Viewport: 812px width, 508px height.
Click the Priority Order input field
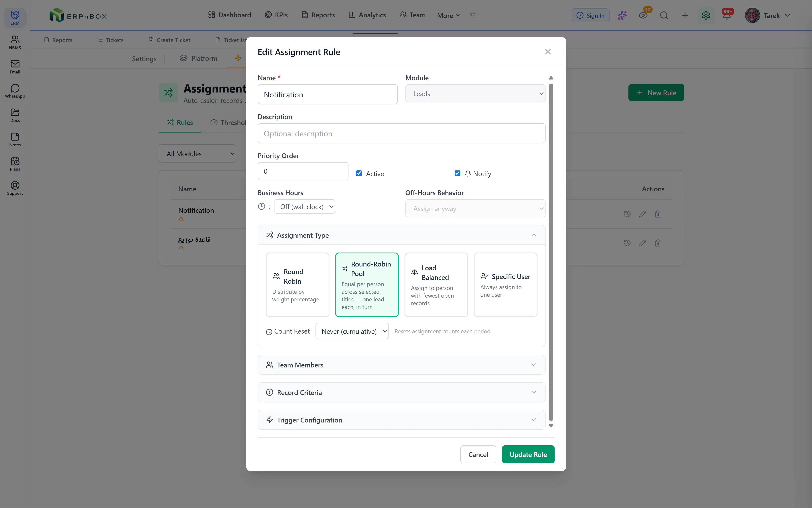coord(303,171)
